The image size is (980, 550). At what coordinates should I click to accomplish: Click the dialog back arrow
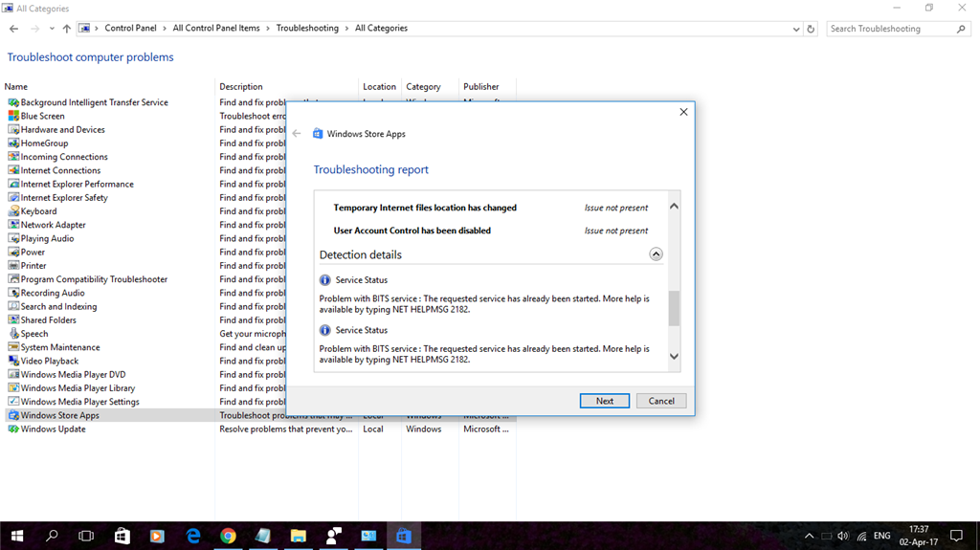[297, 134]
